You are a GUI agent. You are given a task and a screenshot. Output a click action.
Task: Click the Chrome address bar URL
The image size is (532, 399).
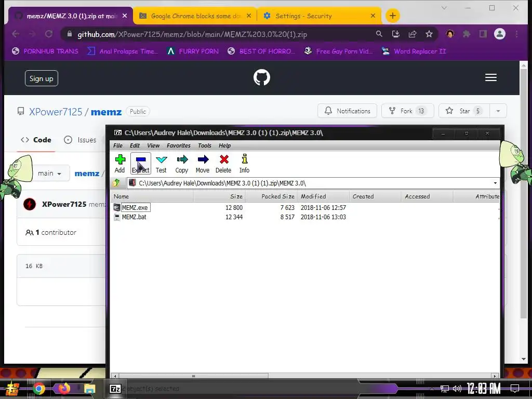pyautogui.click(x=192, y=34)
